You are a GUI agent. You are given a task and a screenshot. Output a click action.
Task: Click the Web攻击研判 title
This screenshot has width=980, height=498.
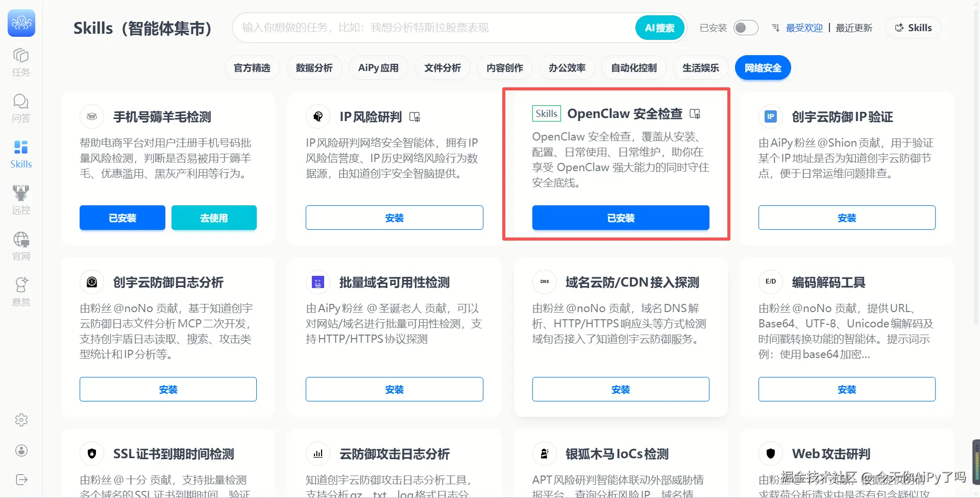point(831,454)
